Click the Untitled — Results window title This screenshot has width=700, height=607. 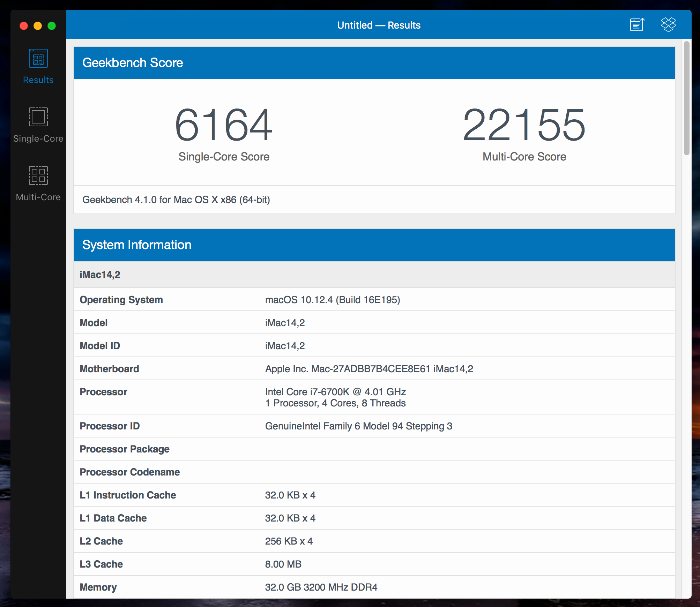click(379, 25)
